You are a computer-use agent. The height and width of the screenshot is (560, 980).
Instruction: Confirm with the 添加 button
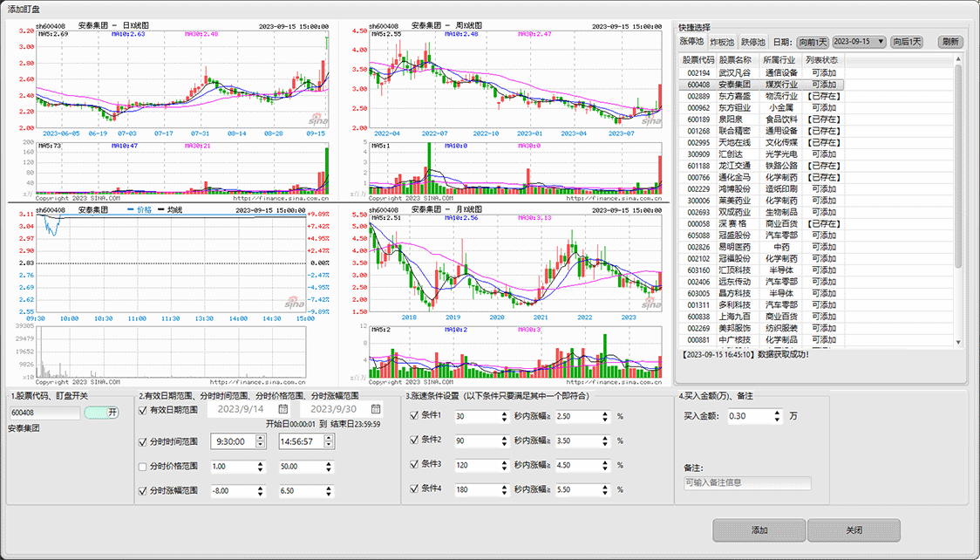tap(759, 530)
